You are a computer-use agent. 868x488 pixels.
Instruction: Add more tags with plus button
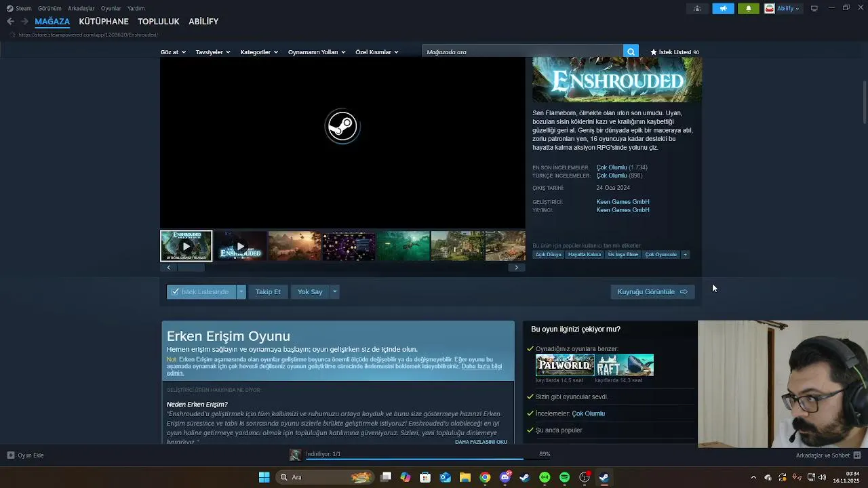(685, 255)
